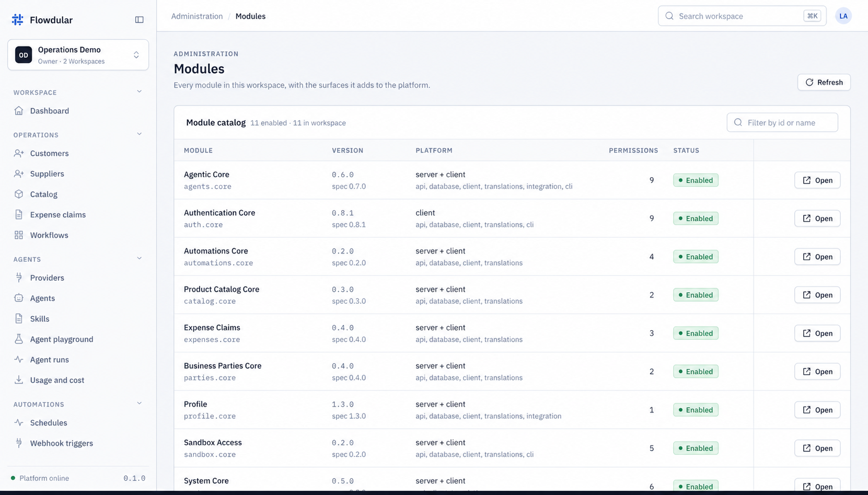Click the agents.core module id
The width and height of the screenshot is (868, 495).
(207, 187)
